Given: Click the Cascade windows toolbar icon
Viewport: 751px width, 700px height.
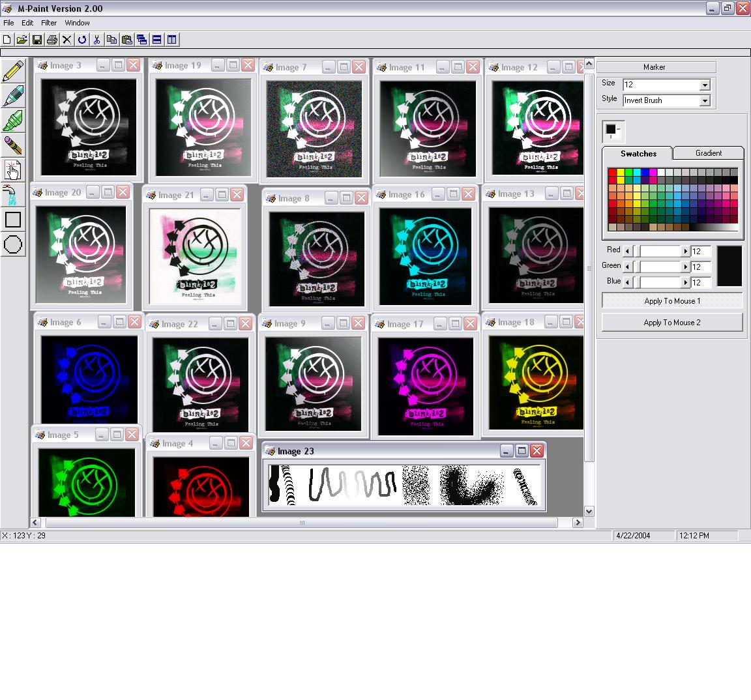Looking at the screenshot, I should click(141, 40).
